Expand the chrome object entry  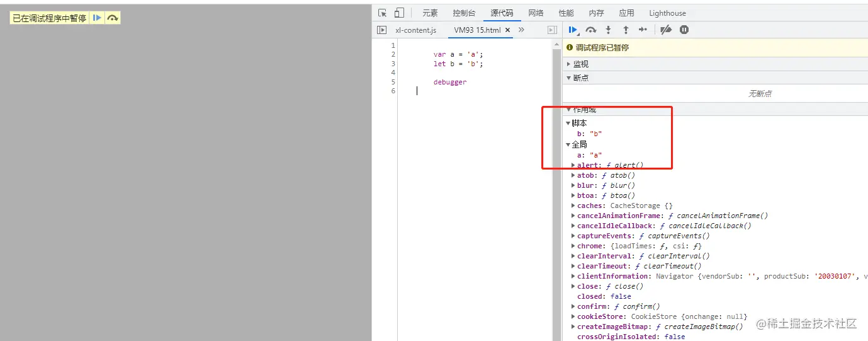click(x=573, y=246)
